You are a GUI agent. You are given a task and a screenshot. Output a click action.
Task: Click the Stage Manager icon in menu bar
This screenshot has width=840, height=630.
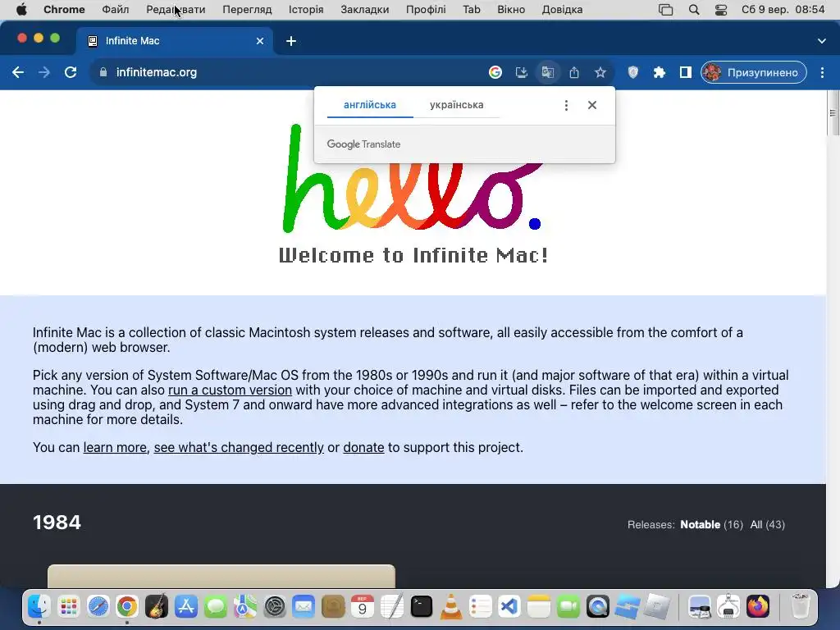665,10
